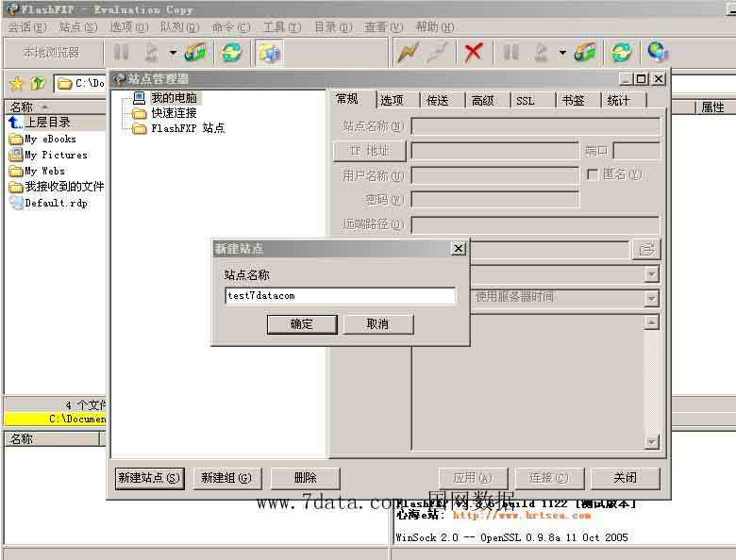Click notes scrollbar down arrow
The image size is (736, 560).
point(651,441)
